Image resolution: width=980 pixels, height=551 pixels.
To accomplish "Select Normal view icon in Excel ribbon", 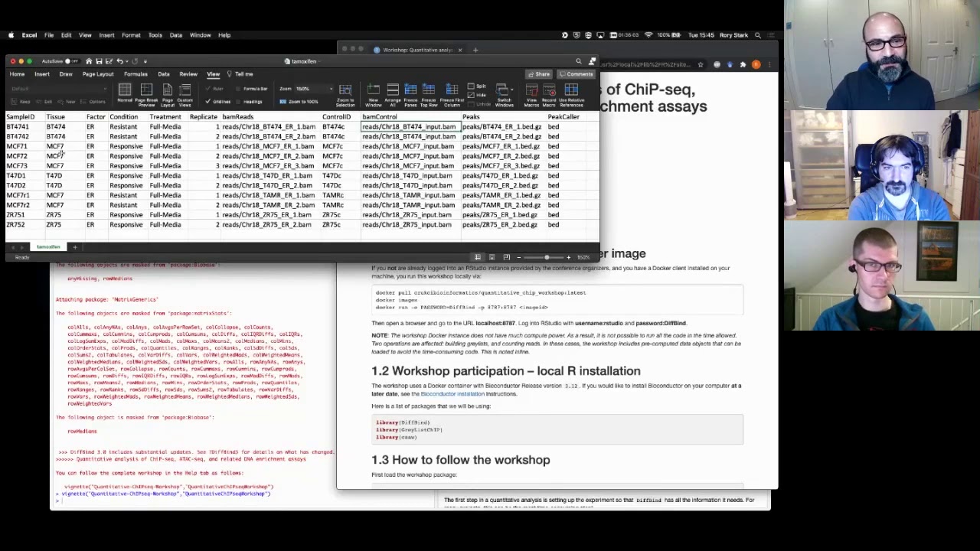I will tap(125, 90).
